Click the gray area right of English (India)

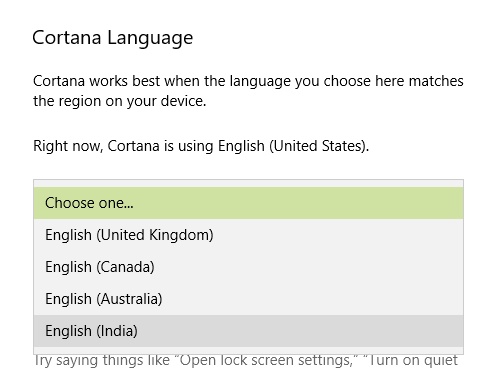[x=300, y=331]
